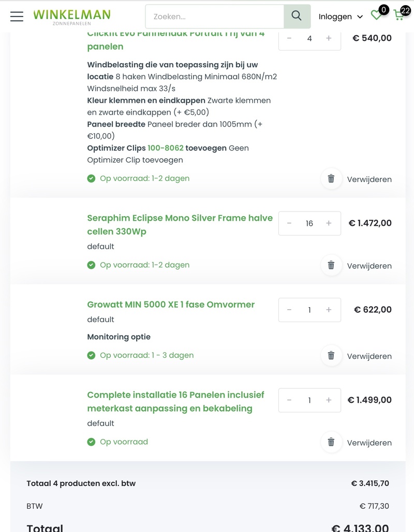Open the hamburger navigation menu
414x532 pixels.
pos(17,17)
